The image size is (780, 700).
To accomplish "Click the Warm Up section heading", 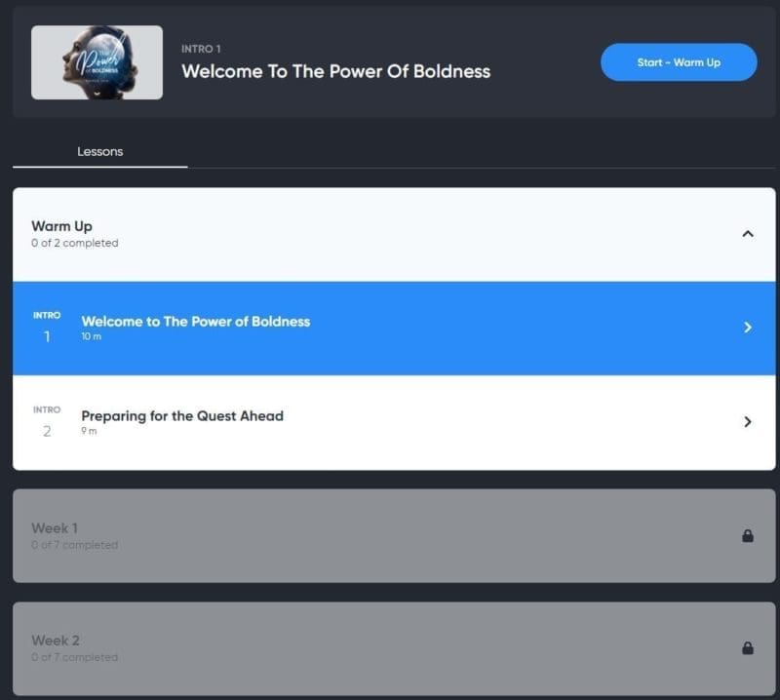I will 61,226.
